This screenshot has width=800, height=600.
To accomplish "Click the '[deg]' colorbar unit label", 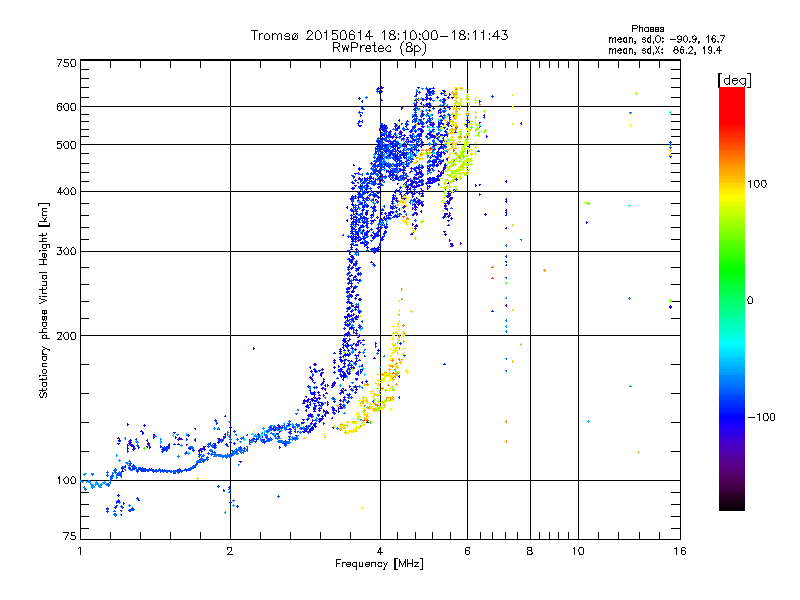I will [734, 80].
